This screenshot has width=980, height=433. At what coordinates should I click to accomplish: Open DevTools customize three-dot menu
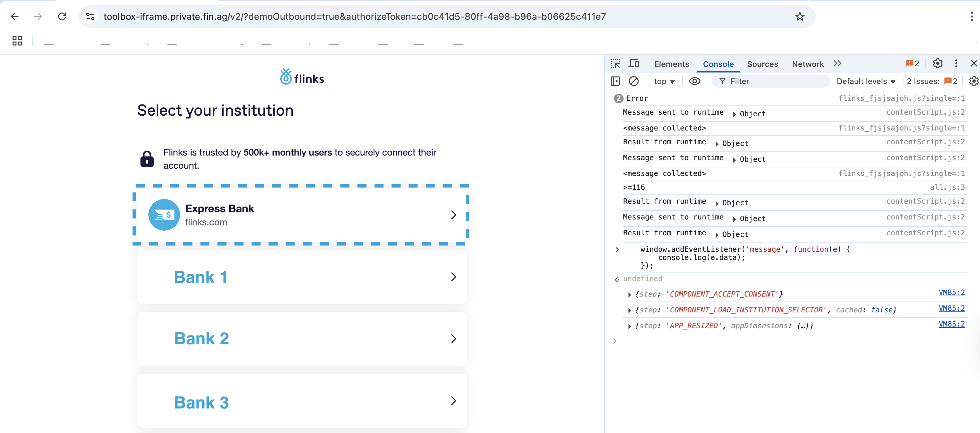[956, 64]
